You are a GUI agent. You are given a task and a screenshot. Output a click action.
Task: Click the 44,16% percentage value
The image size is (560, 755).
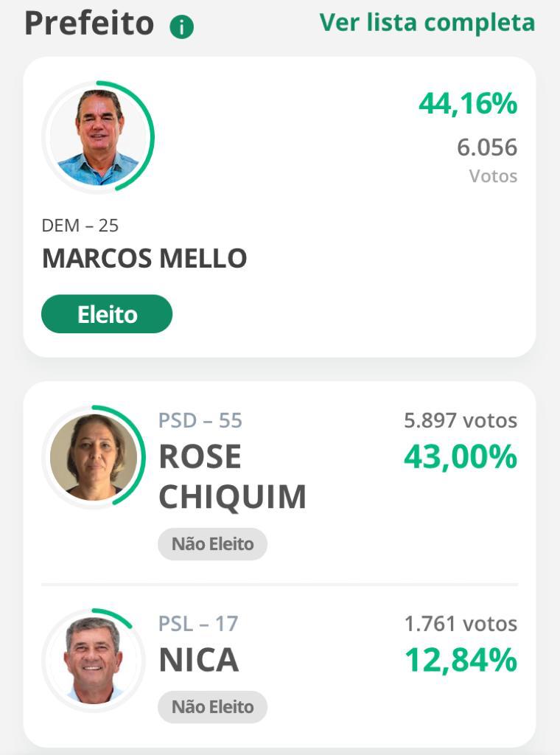[468, 103]
